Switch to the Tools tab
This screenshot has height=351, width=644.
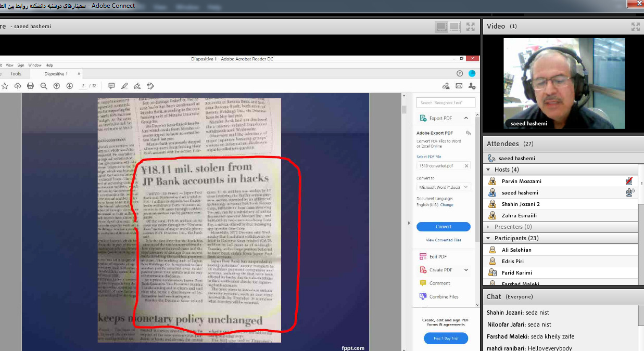[x=16, y=74]
